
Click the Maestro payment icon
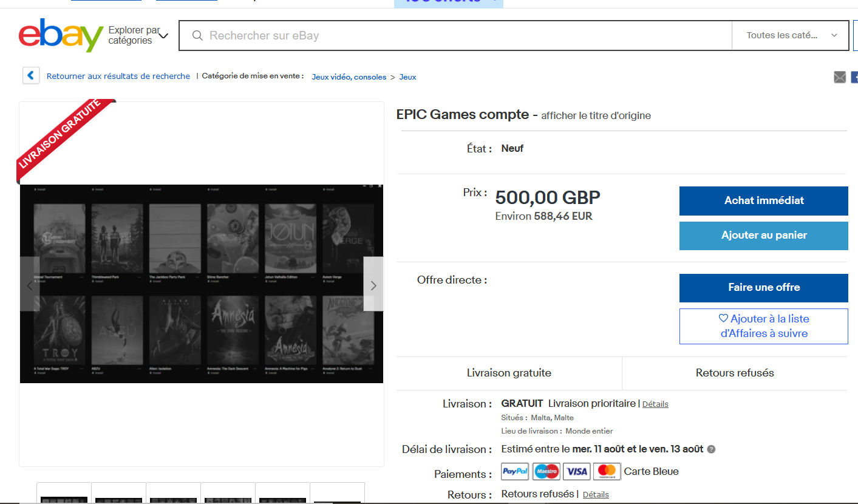coord(546,471)
